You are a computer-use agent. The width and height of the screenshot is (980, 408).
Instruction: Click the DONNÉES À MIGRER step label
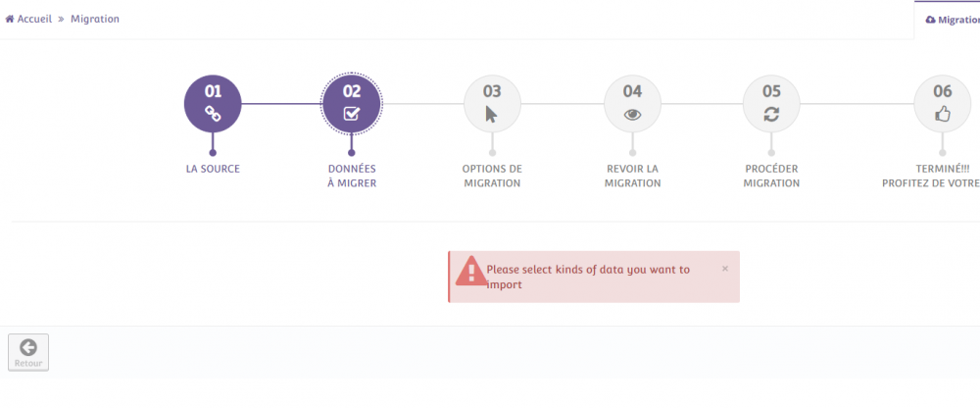point(352,176)
